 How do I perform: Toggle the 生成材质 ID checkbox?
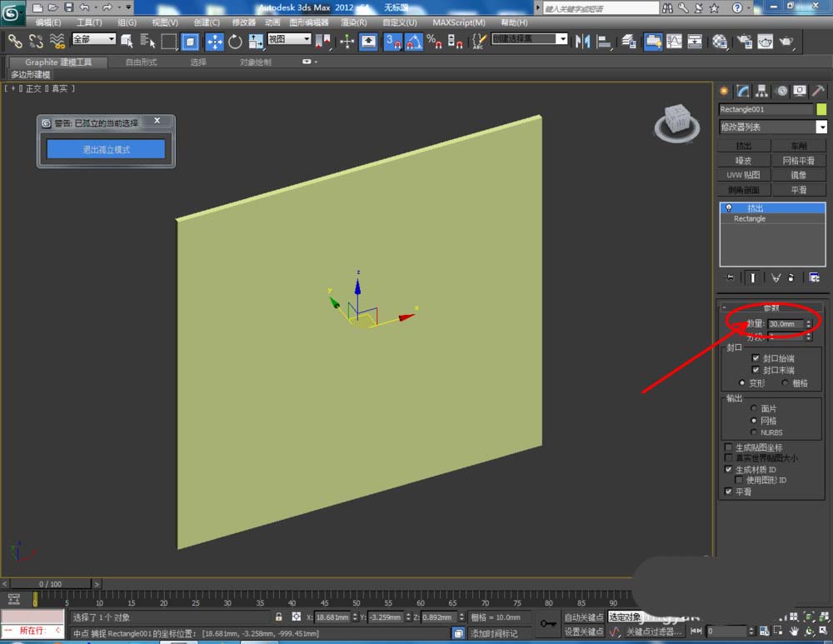coord(729,469)
